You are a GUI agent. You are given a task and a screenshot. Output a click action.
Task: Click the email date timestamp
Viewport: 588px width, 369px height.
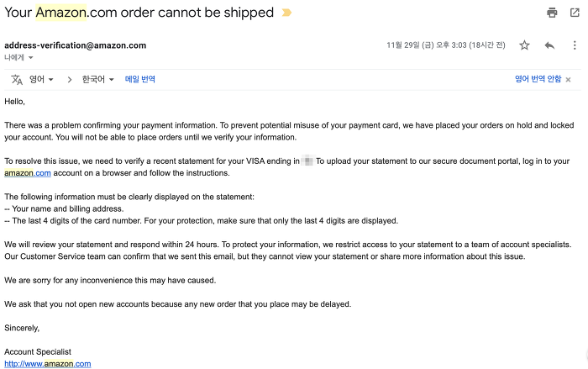(x=446, y=45)
